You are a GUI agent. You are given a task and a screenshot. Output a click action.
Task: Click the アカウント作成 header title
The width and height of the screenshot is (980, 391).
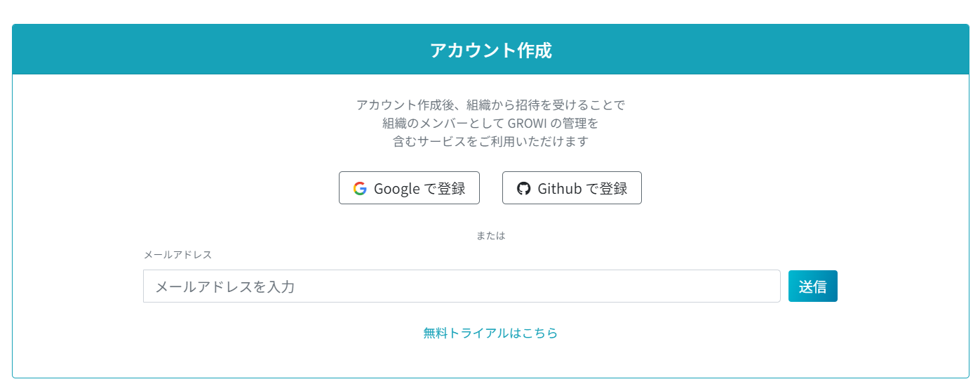[490, 51]
